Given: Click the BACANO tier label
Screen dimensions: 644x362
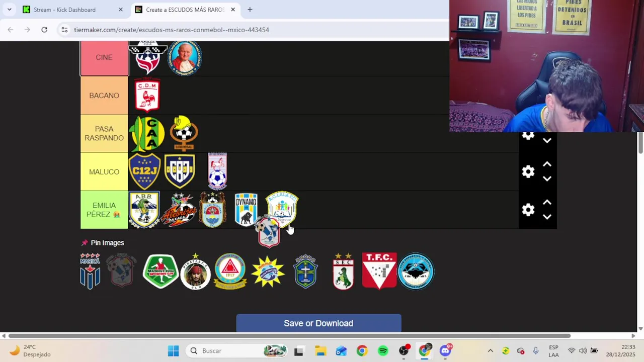Looking at the screenshot, I should 104,96.
